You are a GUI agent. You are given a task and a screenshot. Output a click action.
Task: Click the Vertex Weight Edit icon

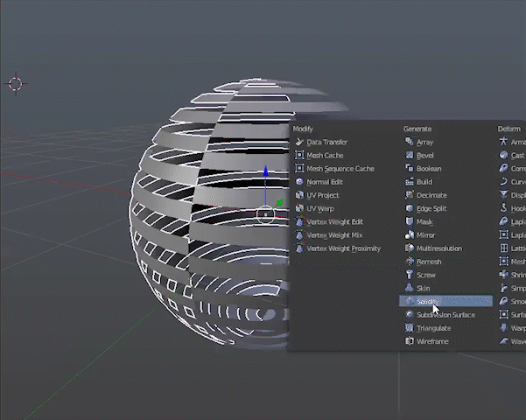coord(299,221)
